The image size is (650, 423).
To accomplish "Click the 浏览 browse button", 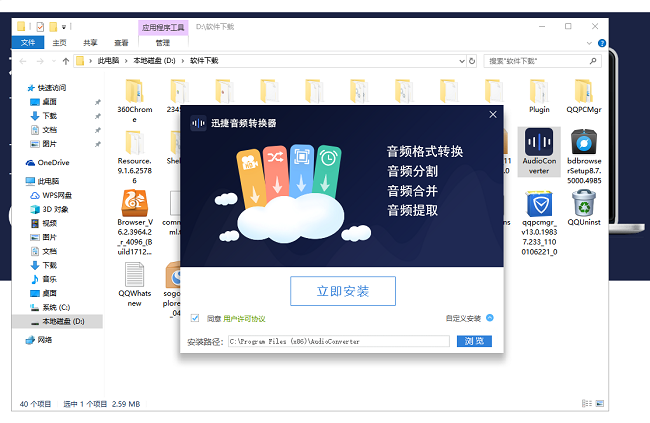I will [x=474, y=341].
